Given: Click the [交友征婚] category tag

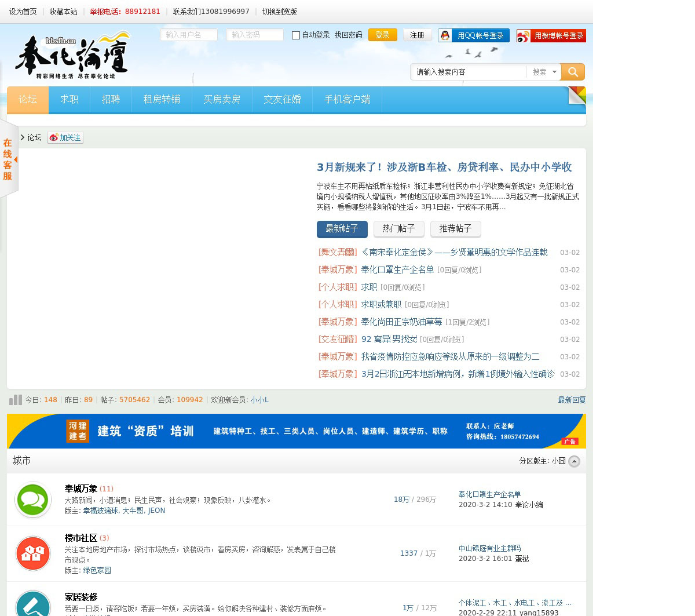Looking at the screenshot, I should tap(338, 339).
